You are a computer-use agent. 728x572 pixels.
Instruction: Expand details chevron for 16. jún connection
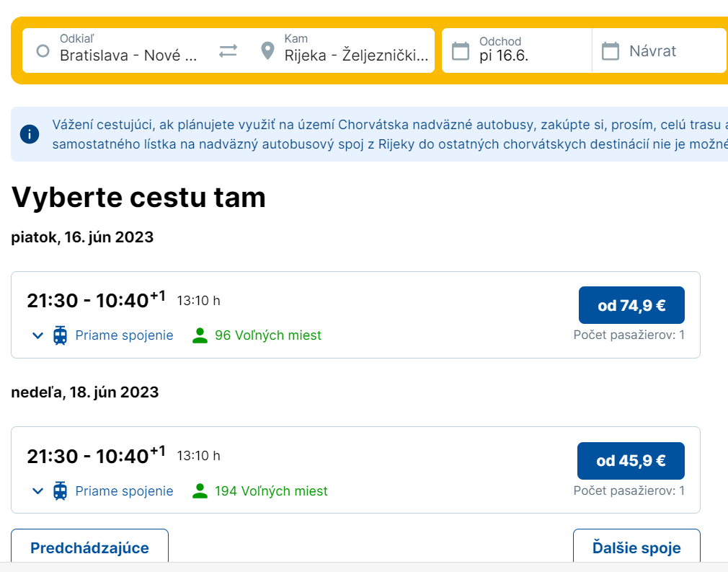(x=38, y=335)
